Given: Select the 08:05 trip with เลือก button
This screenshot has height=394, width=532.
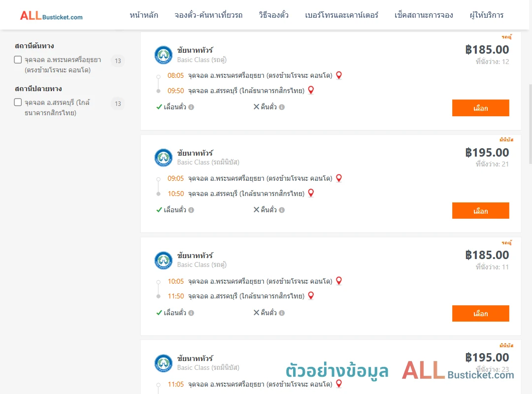Looking at the screenshot, I should pyautogui.click(x=480, y=108).
